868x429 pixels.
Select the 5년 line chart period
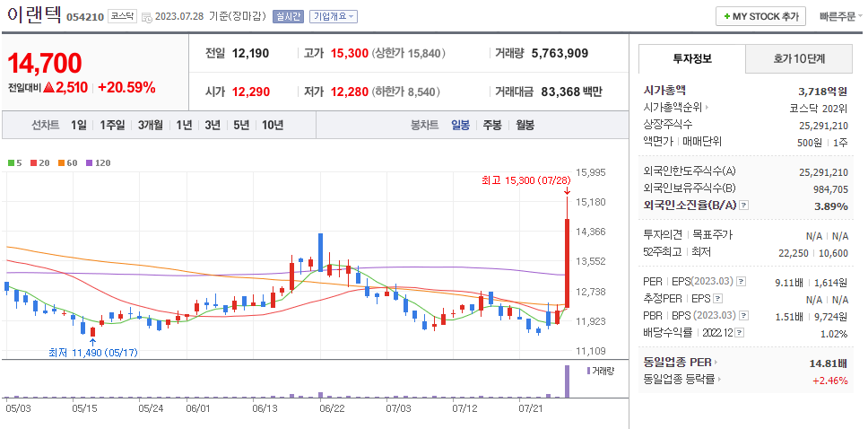coord(241,126)
